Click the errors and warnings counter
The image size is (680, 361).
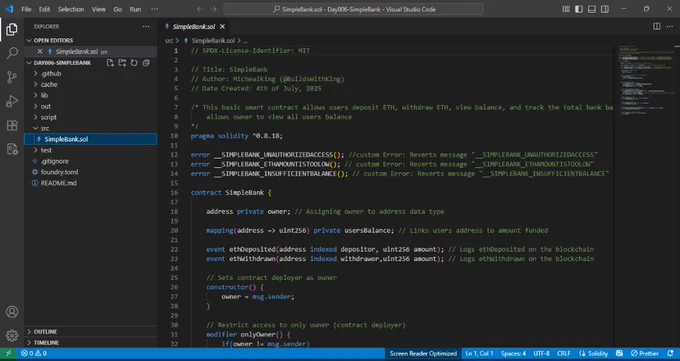coord(34,354)
